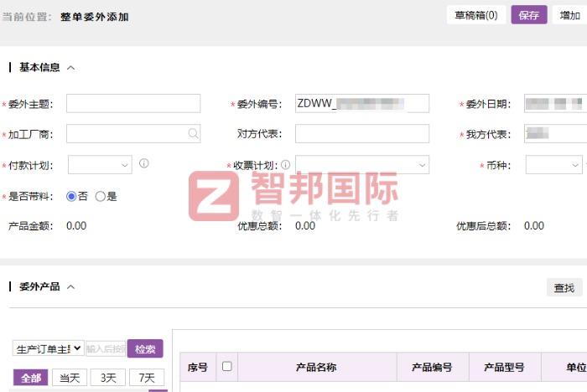Collapse the 委外产品 section chevron
This screenshot has width=587, height=392.
pos(70,287)
